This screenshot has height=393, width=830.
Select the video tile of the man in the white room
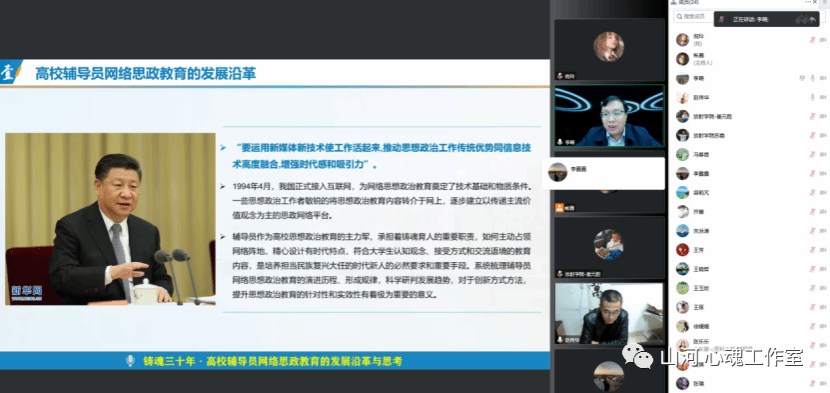[609, 314]
